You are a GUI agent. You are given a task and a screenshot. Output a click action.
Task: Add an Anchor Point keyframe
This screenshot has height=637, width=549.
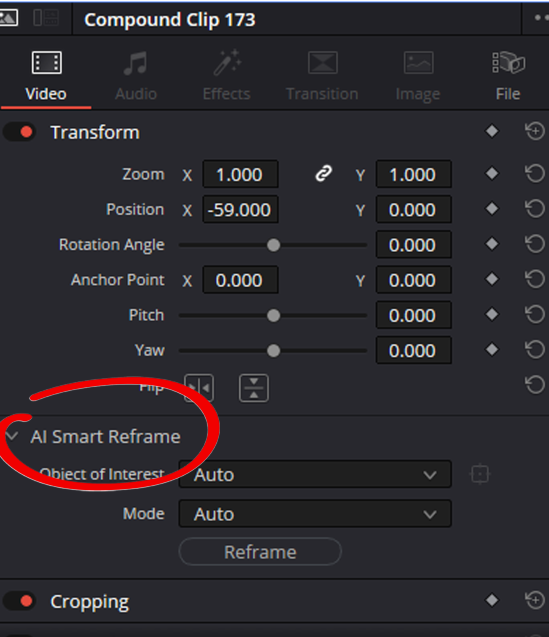click(x=492, y=279)
